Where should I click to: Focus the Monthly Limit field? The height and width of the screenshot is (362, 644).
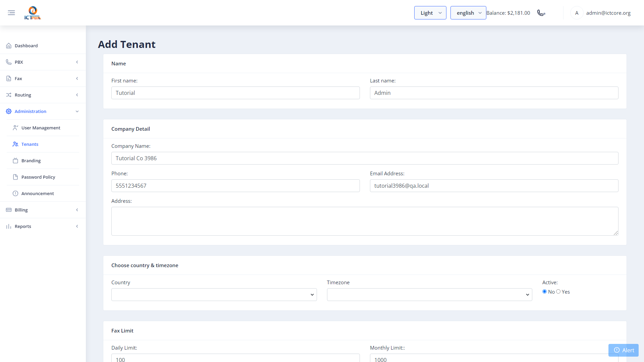pyautogui.click(x=494, y=358)
